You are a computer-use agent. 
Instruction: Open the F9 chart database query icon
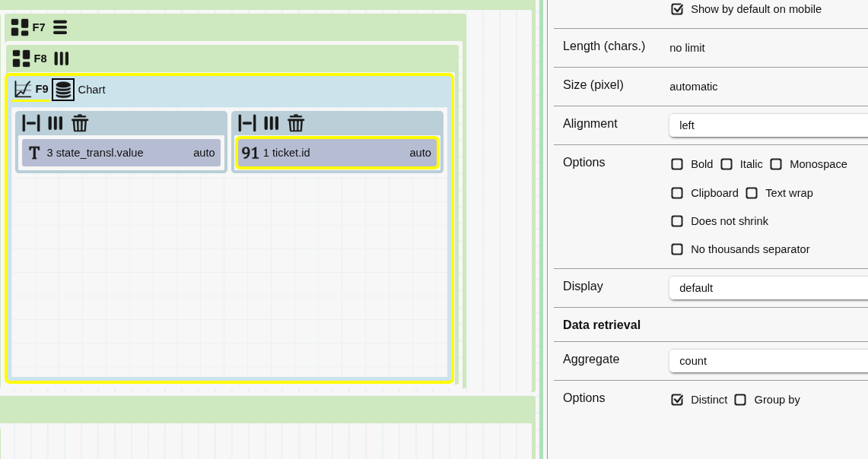pyautogui.click(x=63, y=90)
